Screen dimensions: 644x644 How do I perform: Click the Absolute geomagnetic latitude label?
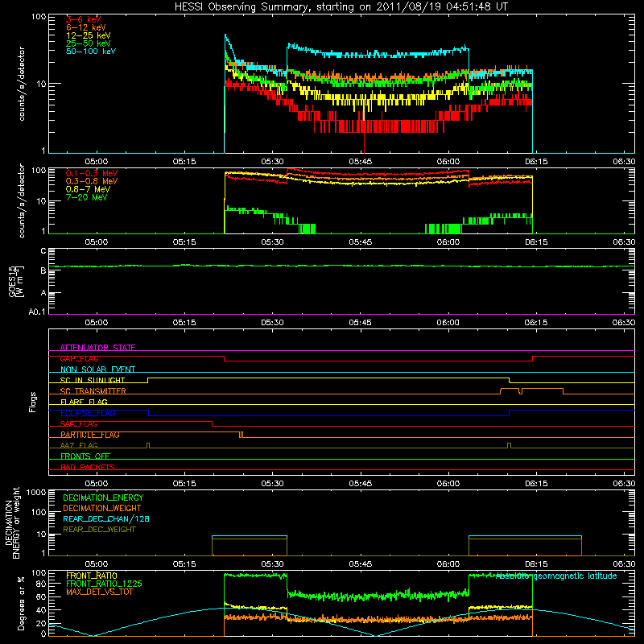click(556, 576)
